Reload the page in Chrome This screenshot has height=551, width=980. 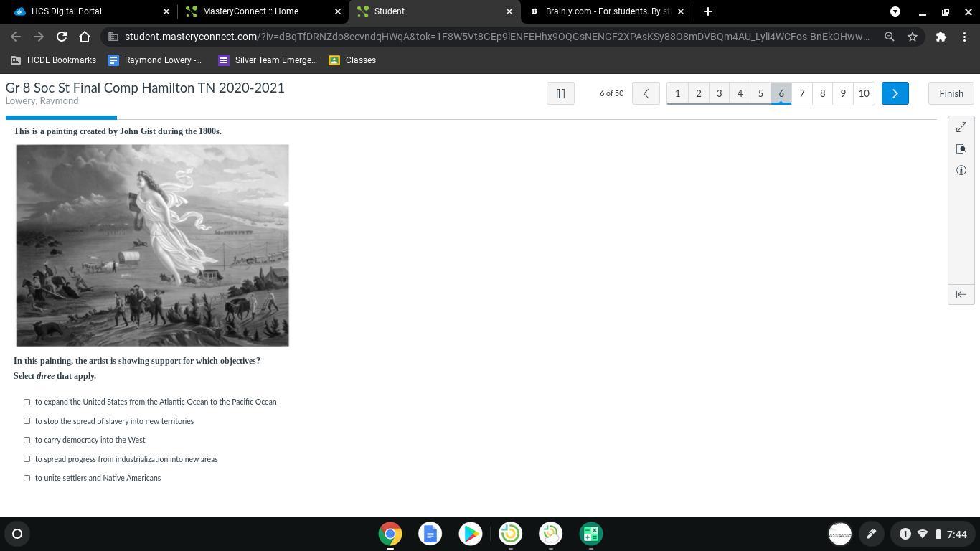click(x=62, y=37)
